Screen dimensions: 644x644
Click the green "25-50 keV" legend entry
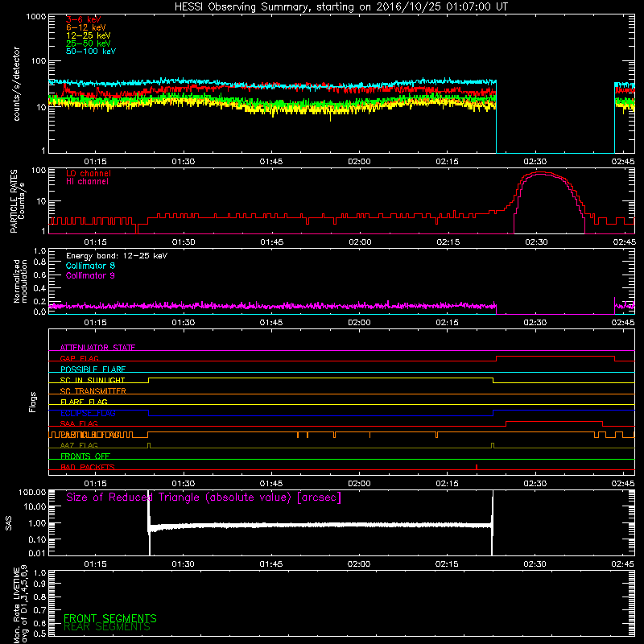click(89, 43)
